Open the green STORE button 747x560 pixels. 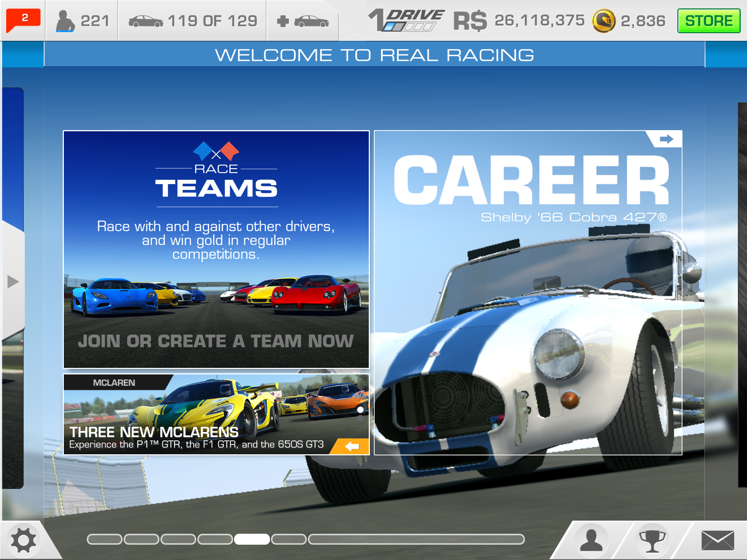(709, 21)
